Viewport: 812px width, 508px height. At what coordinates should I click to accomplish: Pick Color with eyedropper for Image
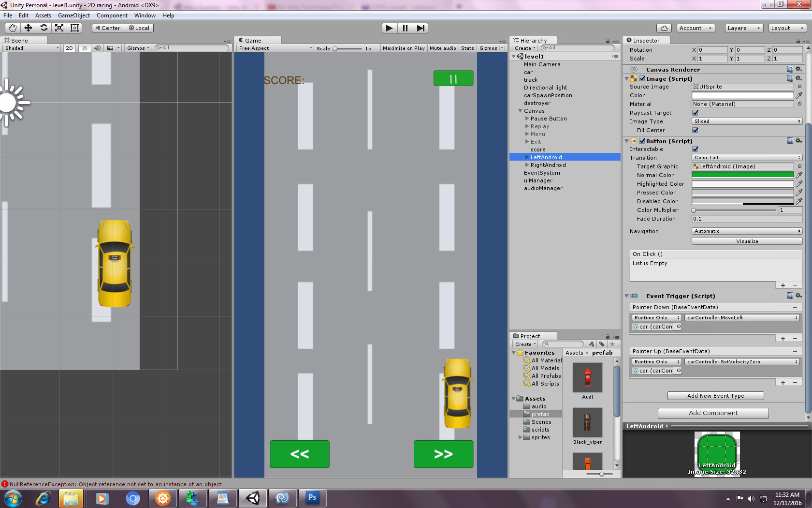[x=799, y=95]
